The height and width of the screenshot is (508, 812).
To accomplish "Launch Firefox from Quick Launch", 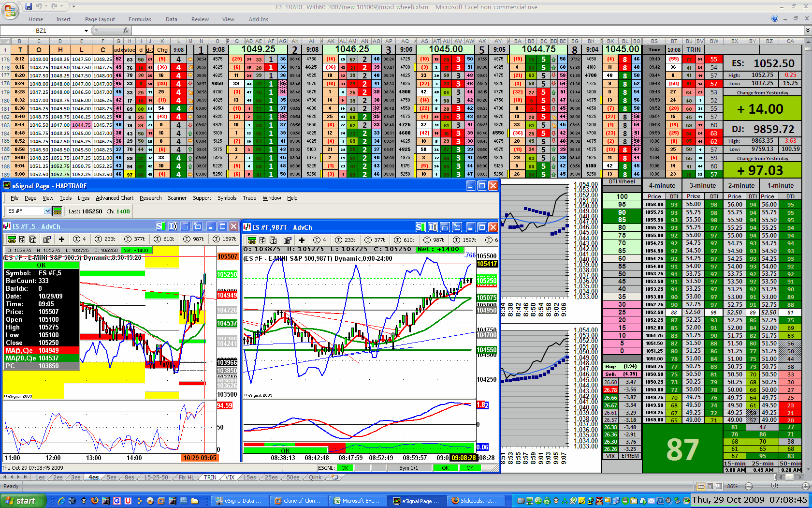I will (95, 501).
